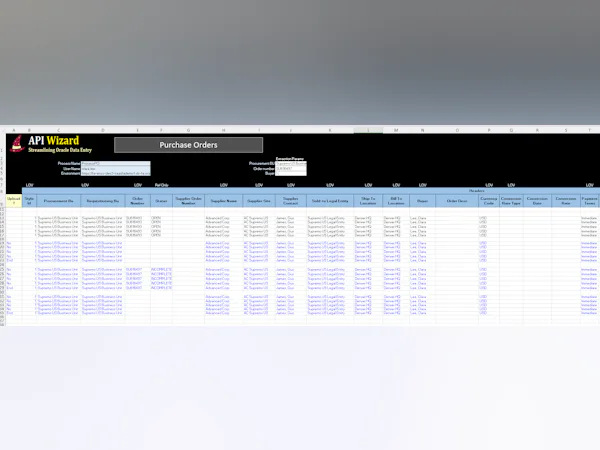The height and width of the screenshot is (450, 600).
Task: Click the Currency Code header cell
Action: (x=489, y=201)
